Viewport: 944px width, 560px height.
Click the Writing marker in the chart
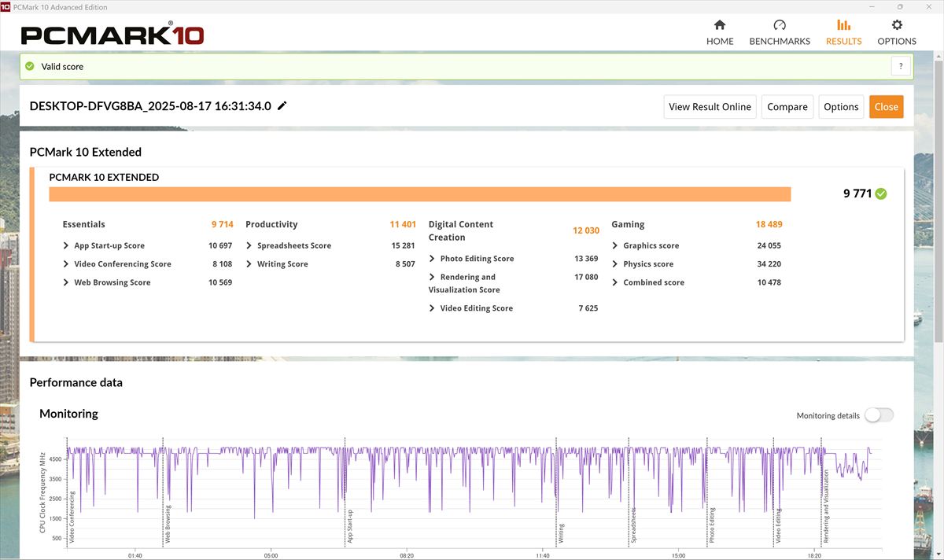tap(562, 533)
